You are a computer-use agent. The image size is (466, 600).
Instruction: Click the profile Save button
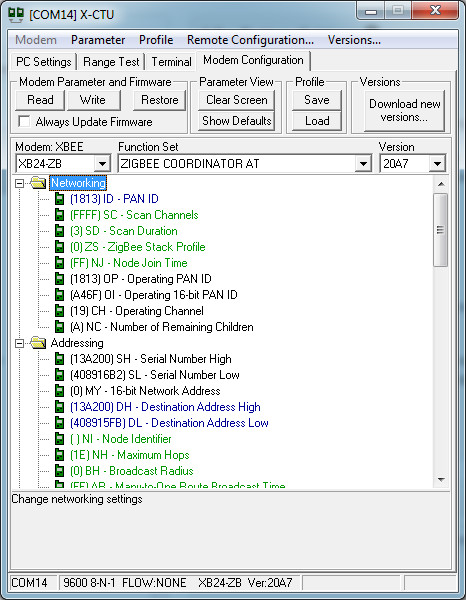tap(317, 100)
